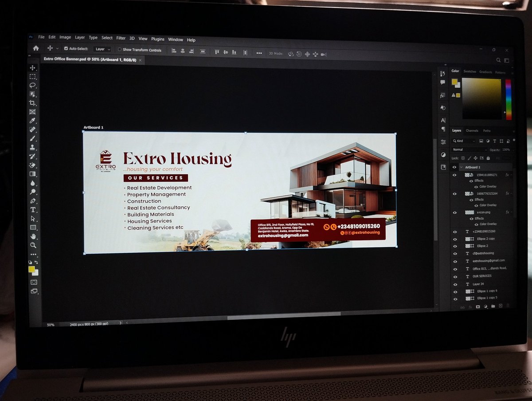
Task: Select the Crop tool
Action: coord(33,103)
